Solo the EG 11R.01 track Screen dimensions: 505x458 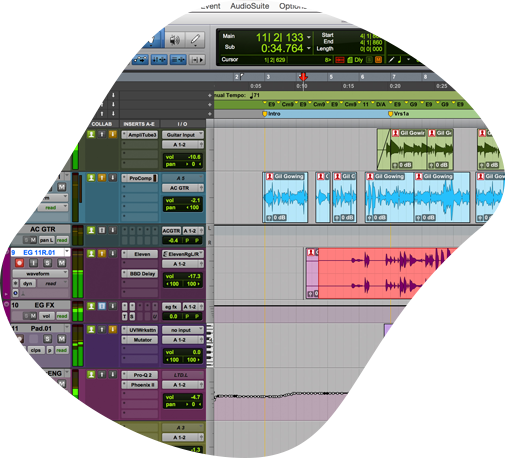[x=47, y=263]
